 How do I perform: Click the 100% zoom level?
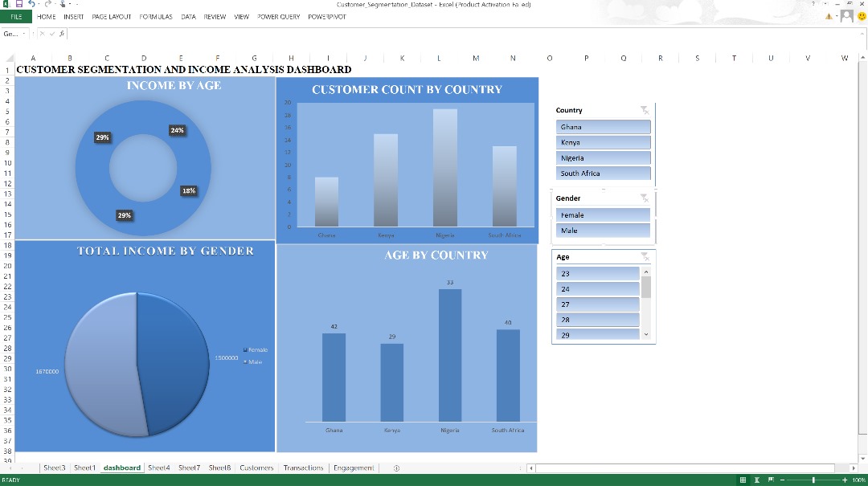tap(858, 480)
